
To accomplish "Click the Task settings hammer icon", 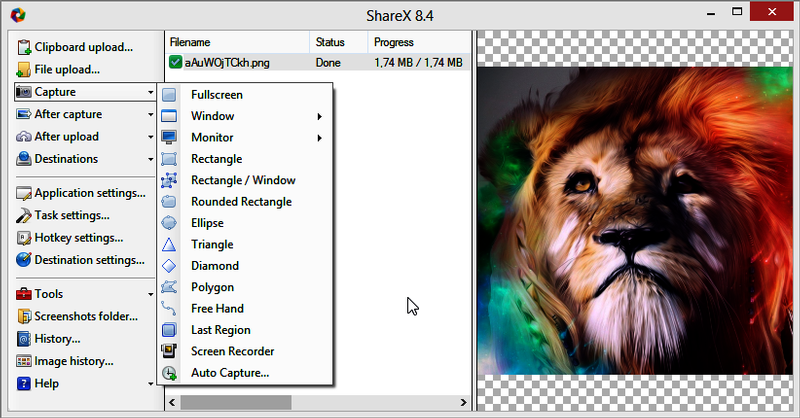I will click(x=23, y=216).
